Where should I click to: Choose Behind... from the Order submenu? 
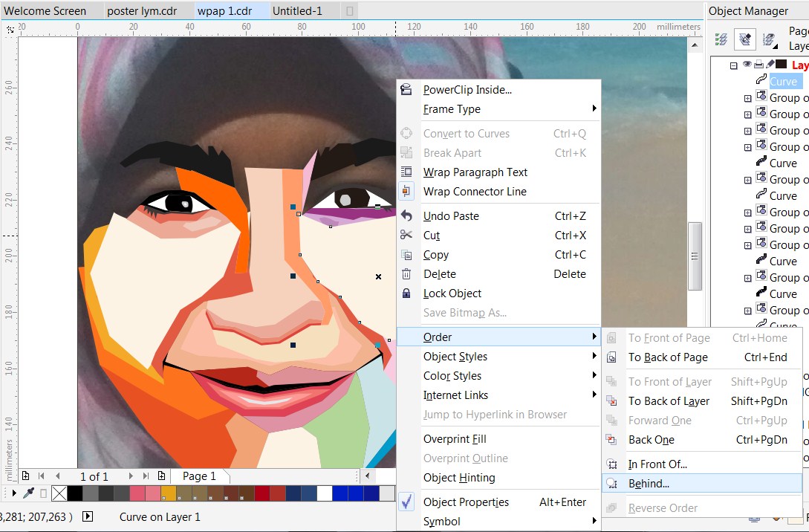point(650,483)
